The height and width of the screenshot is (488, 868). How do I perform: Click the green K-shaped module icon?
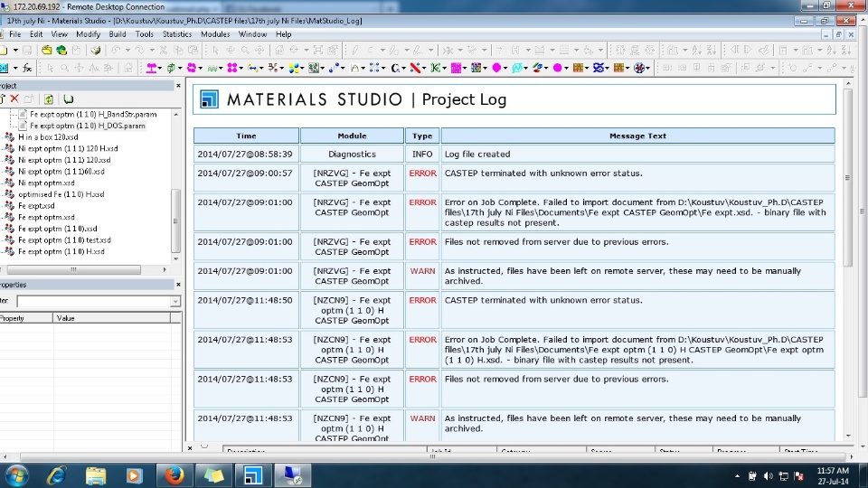click(436, 68)
